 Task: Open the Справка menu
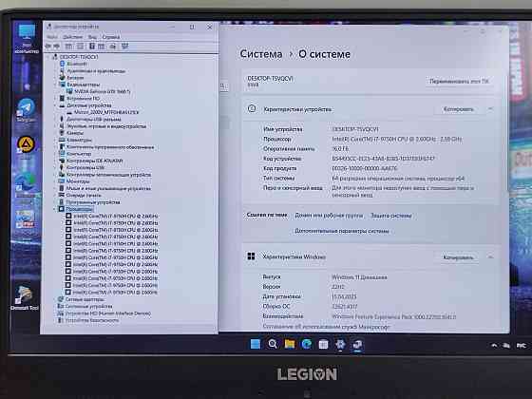(x=111, y=37)
